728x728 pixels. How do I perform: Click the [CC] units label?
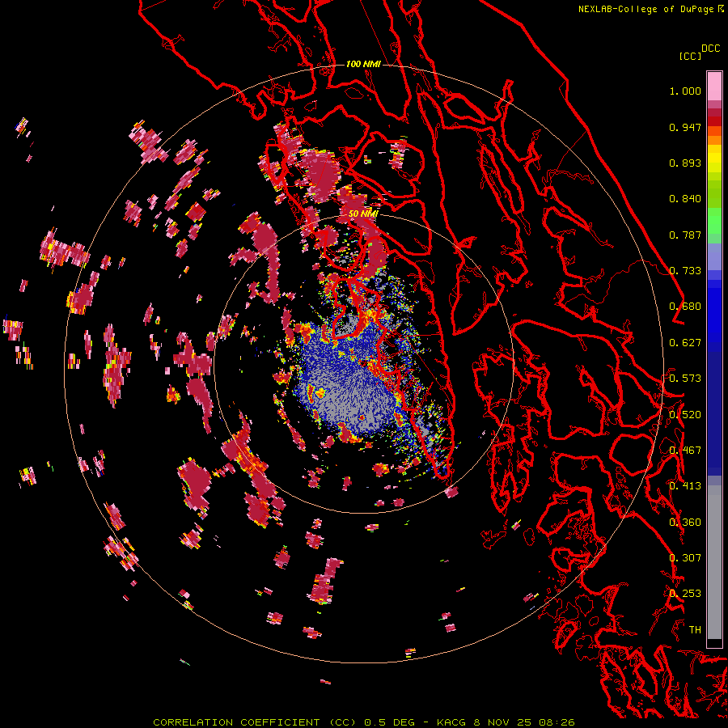(690, 56)
